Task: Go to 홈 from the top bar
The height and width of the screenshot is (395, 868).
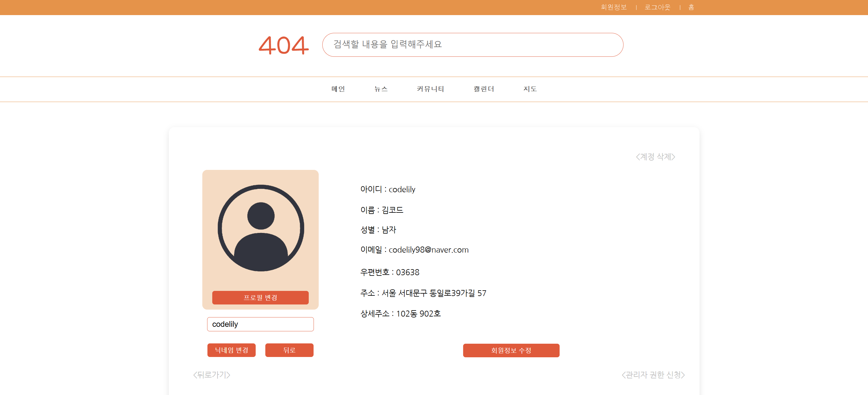Action: pyautogui.click(x=691, y=7)
